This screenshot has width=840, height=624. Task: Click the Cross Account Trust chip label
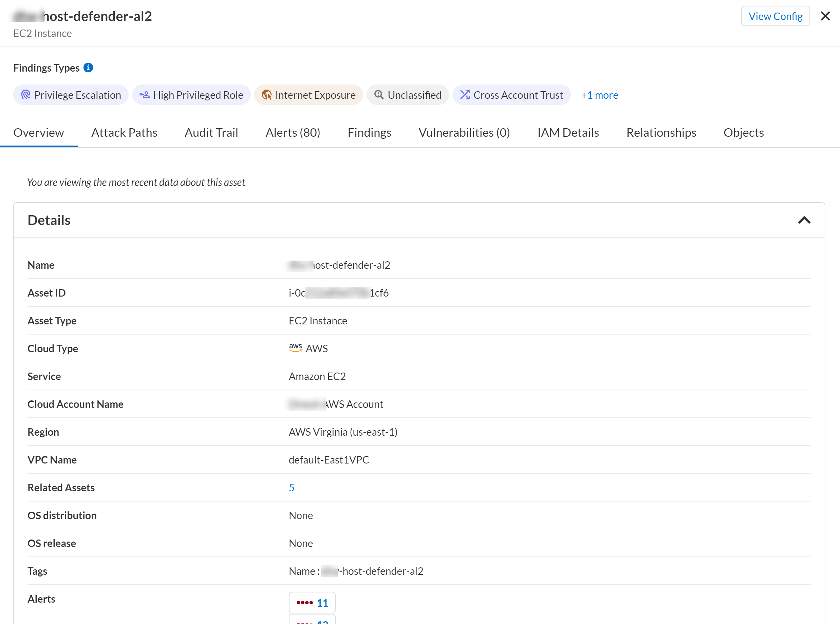(518, 95)
